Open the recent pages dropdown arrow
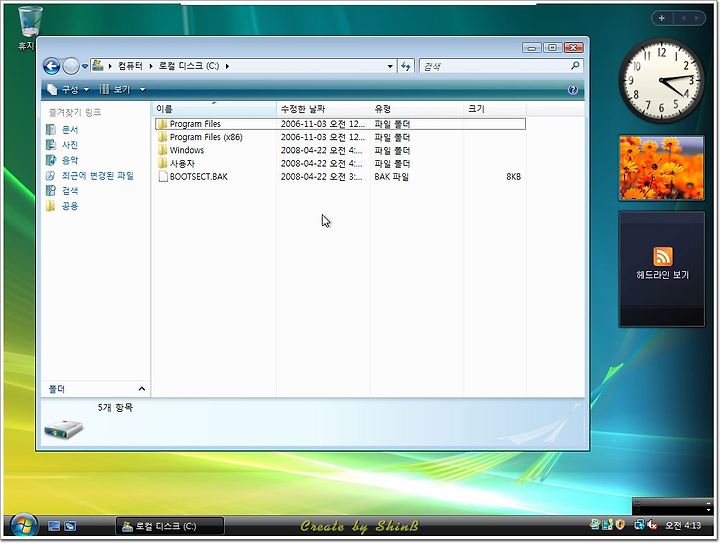This screenshot has width=720, height=543. click(84, 67)
